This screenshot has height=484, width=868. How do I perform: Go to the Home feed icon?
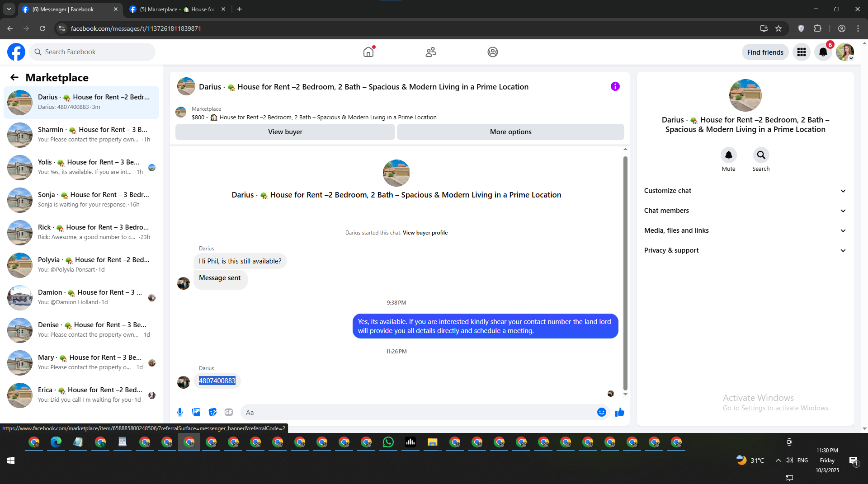[369, 52]
